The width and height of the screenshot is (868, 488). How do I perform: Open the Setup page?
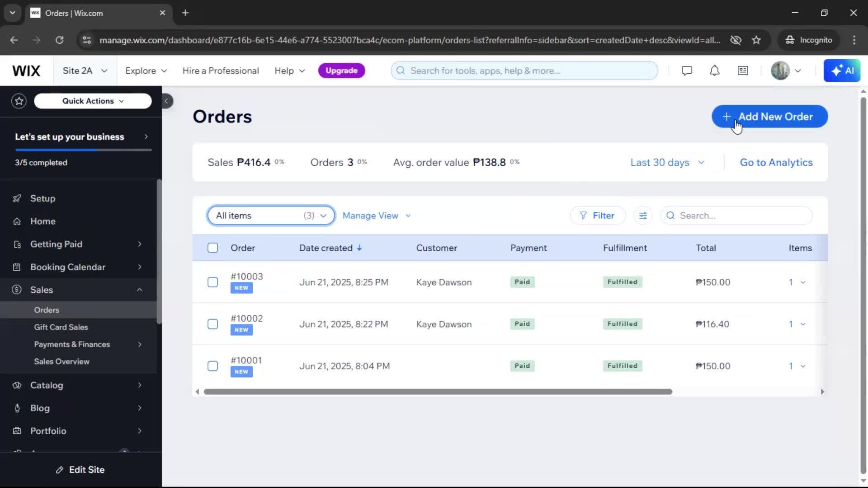[x=43, y=198]
